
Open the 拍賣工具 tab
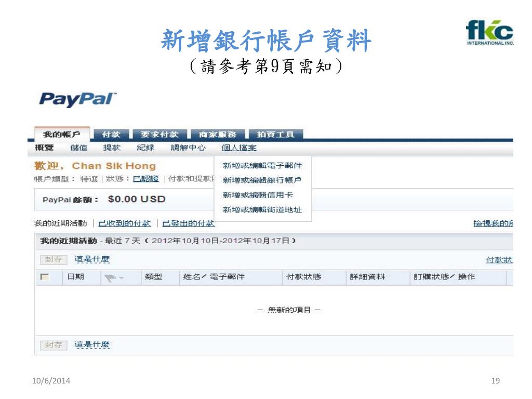pos(275,135)
